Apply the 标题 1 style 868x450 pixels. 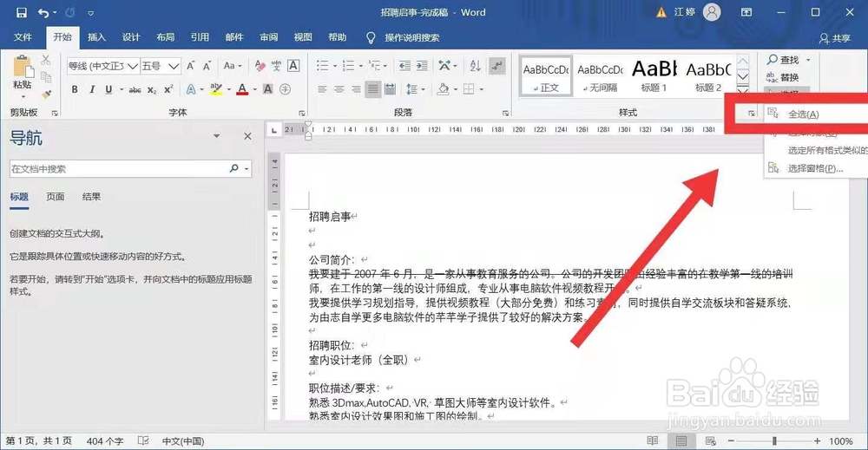(x=654, y=77)
